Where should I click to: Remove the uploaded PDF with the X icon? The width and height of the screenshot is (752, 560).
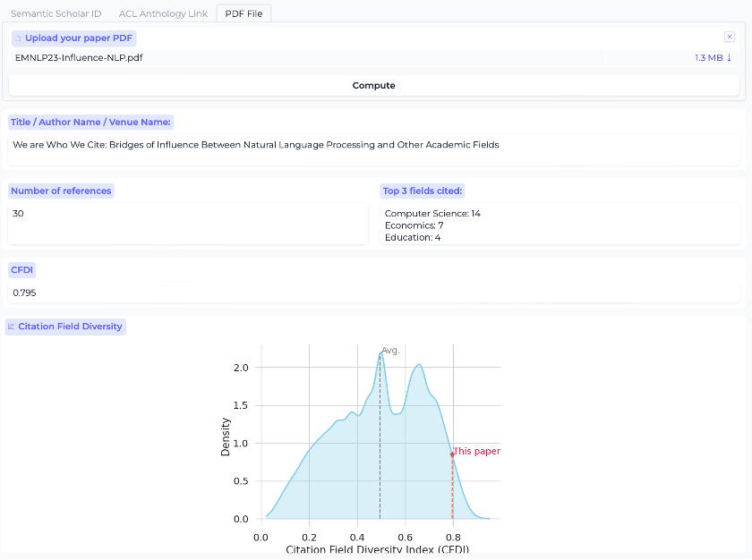point(730,37)
